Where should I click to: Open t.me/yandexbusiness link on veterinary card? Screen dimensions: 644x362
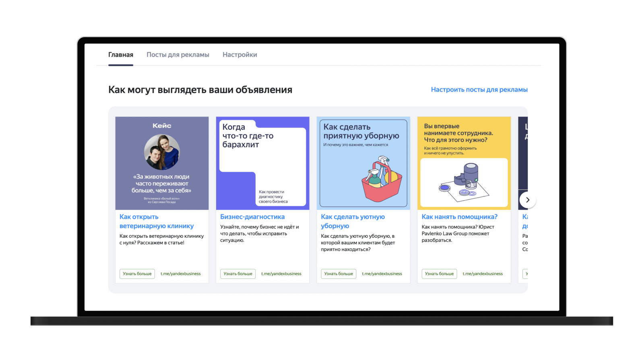tap(181, 274)
